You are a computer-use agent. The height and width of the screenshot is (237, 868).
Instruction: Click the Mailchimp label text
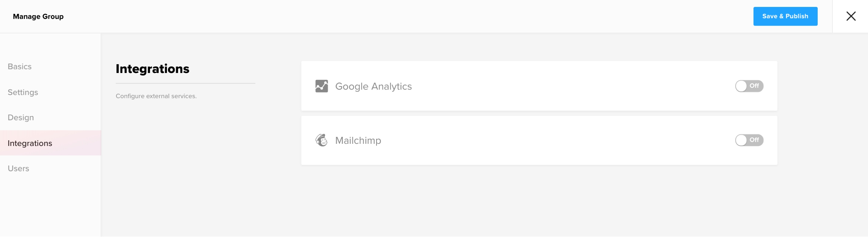pyautogui.click(x=358, y=140)
